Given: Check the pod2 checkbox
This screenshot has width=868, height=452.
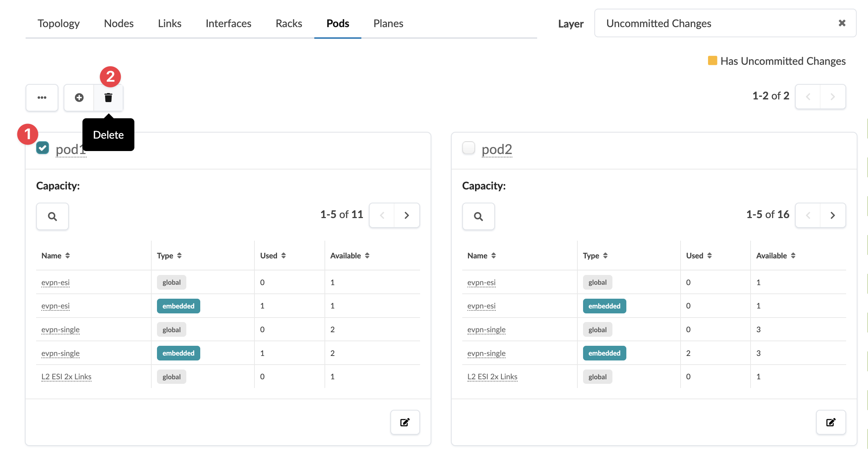Looking at the screenshot, I should 468,148.
